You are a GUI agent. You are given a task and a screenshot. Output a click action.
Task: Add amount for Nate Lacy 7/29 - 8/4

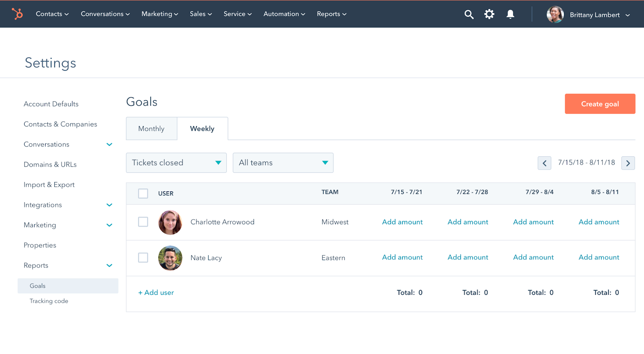[534, 257]
